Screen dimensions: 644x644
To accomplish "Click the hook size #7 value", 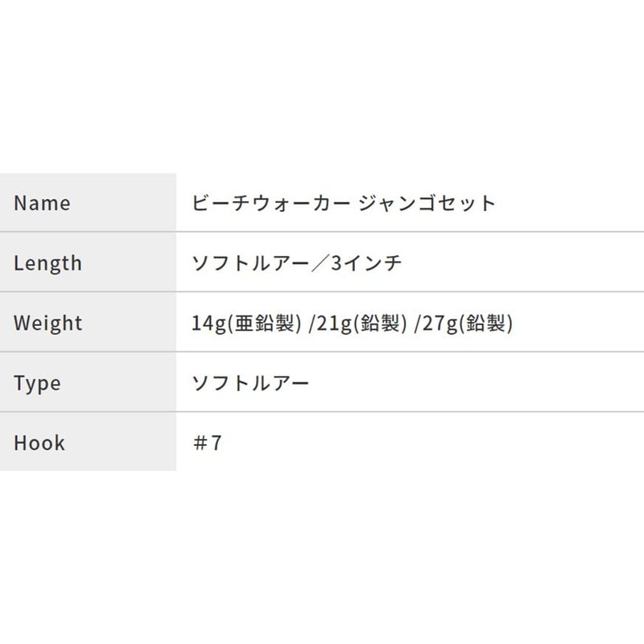I will point(208,443).
